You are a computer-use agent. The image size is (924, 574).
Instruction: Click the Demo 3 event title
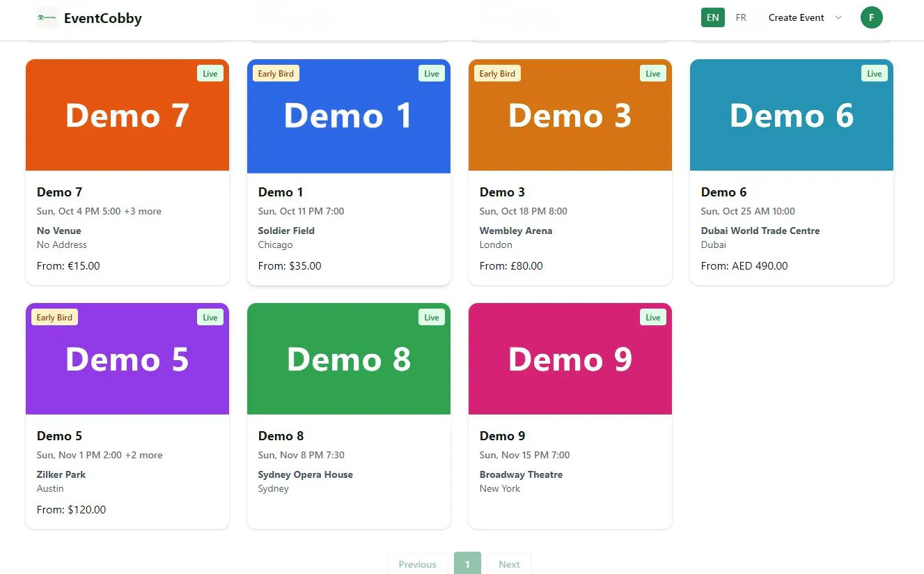coord(502,192)
